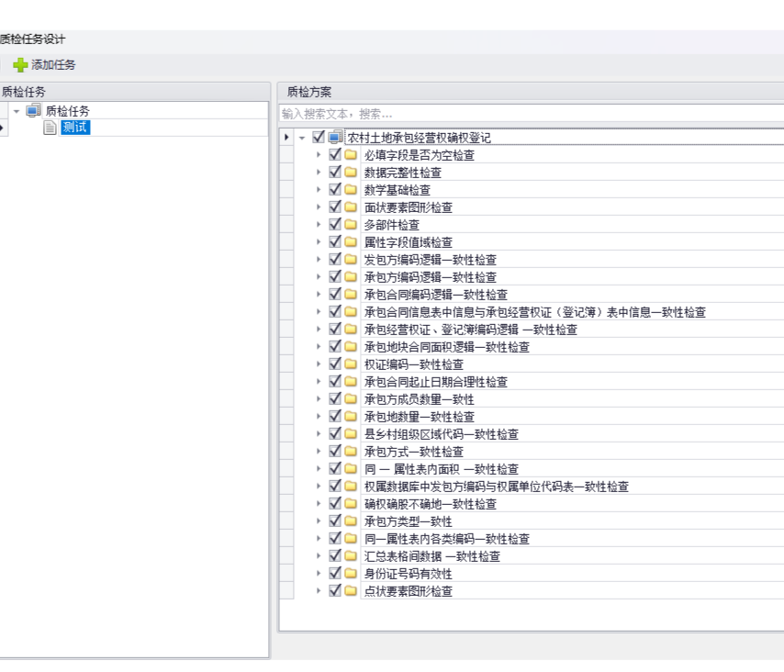Select row text 汇总表格间数据一致性检查

432,556
